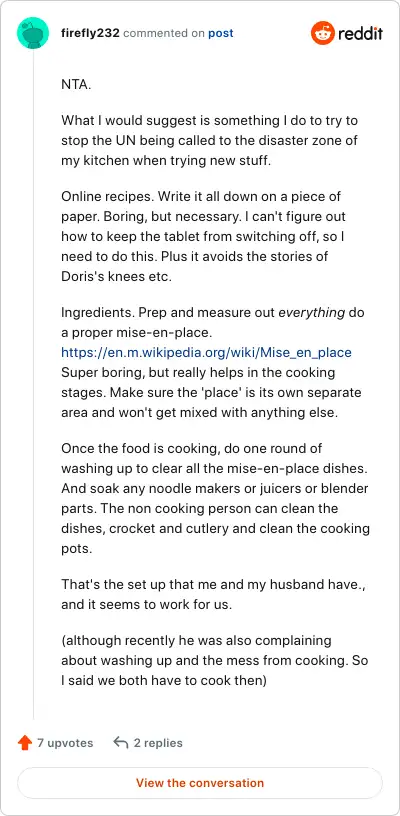
Task: Open the Mise_en_place Wikipedia link
Action: pos(207,353)
